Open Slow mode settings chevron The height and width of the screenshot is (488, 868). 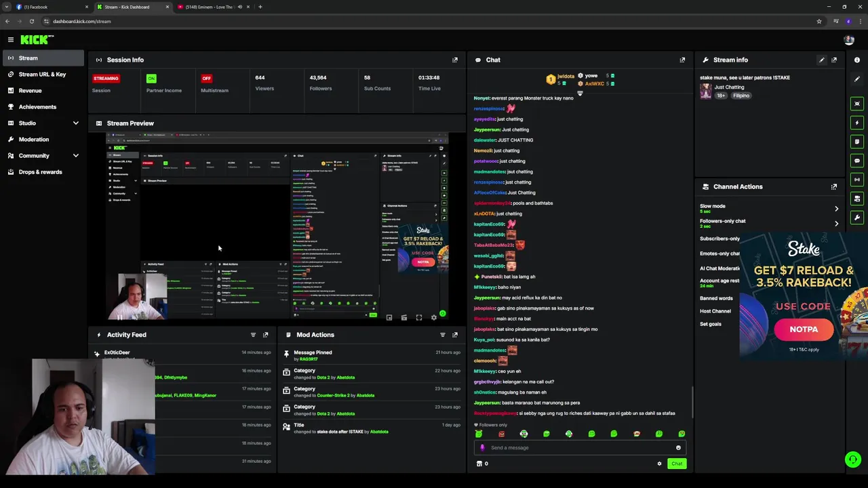[836, 209]
